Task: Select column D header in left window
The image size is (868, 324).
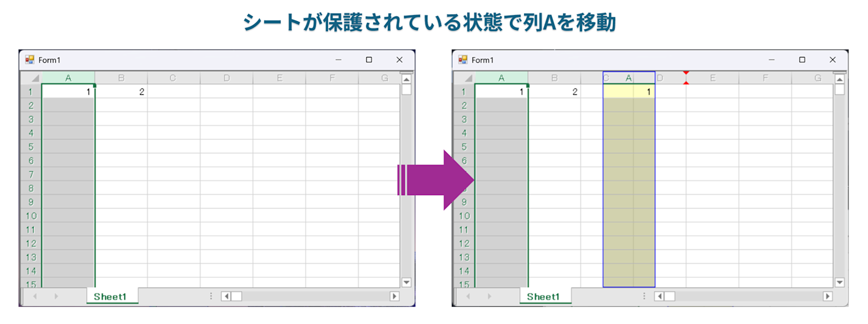Action: click(x=227, y=78)
